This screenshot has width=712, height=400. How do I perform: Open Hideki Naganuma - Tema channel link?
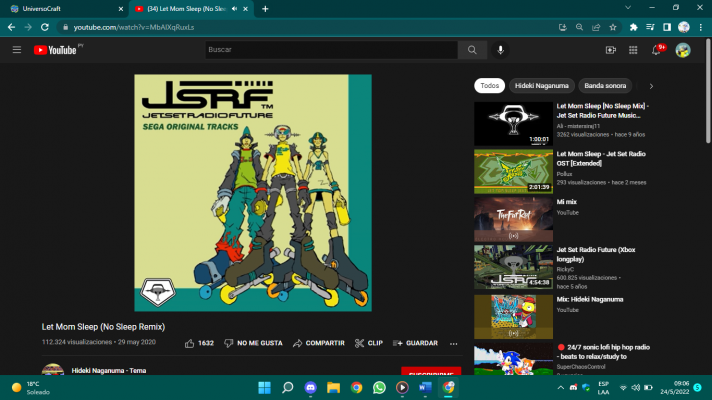(x=108, y=370)
